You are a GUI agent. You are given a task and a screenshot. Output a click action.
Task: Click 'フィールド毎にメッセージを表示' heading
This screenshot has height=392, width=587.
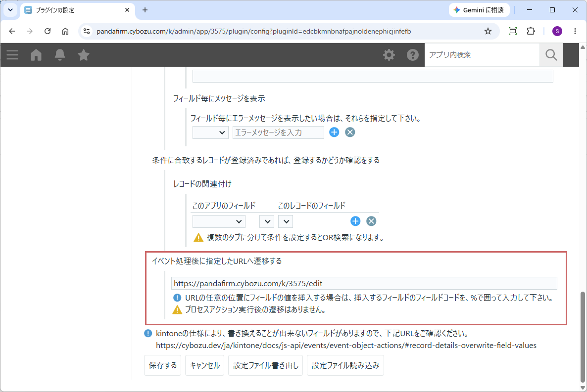219,98
